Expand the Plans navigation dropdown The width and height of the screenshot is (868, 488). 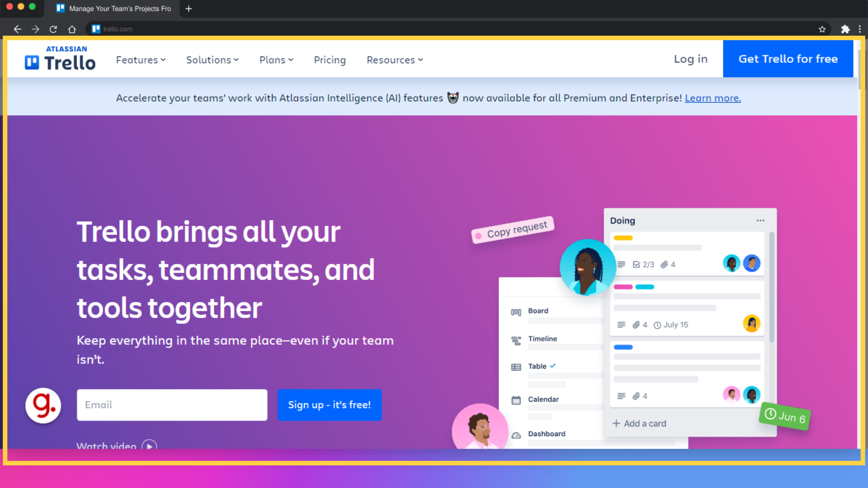(x=276, y=60)
